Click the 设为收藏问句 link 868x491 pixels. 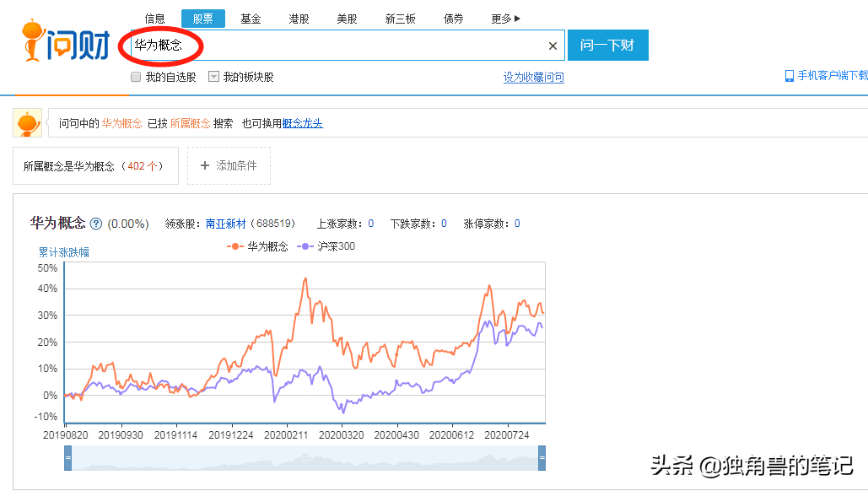[534, 77]
